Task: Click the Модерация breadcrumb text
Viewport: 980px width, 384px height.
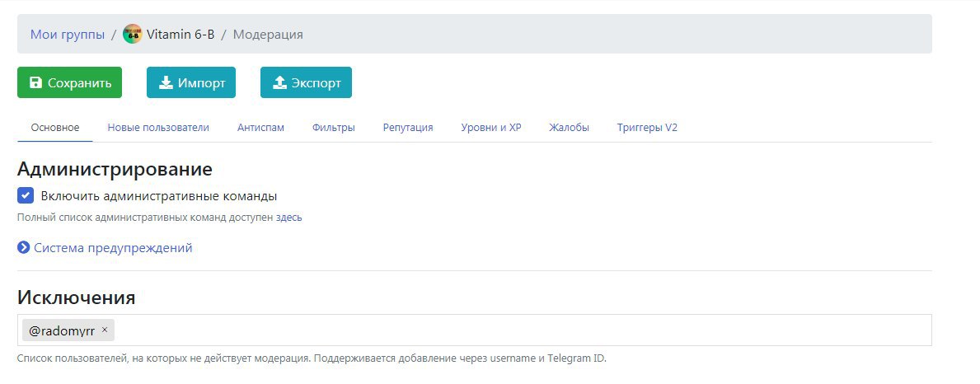Action: [268, 35]
